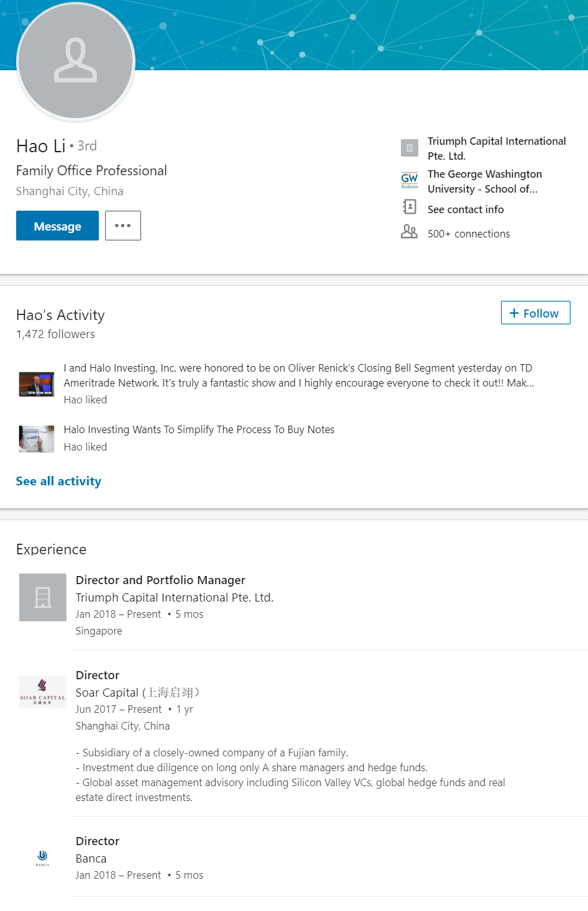Image resolution: width=588 pixels, height=911 pixels.
Task: Open Triumph Capital International company link in header
Action: coord(497,149)
